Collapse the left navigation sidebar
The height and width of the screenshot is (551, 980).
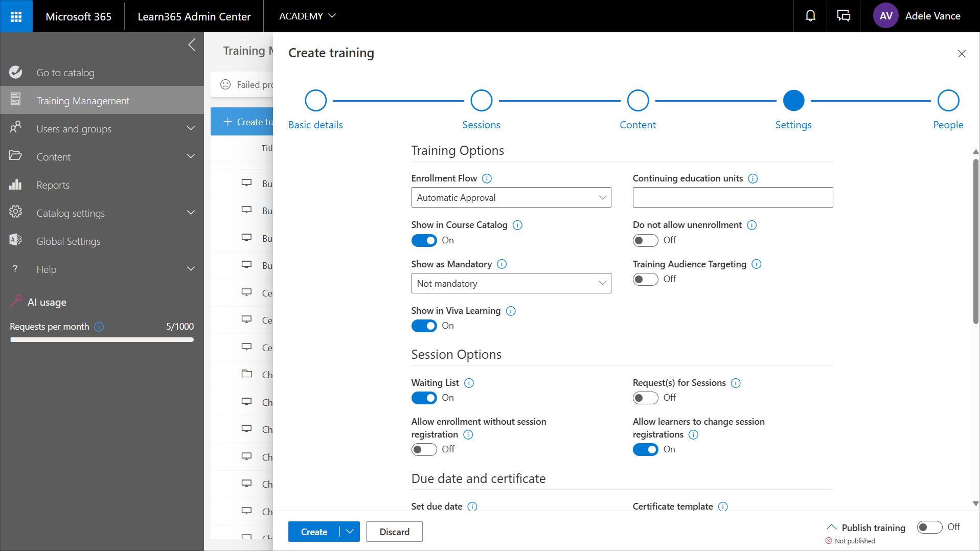tap(192, 45)
